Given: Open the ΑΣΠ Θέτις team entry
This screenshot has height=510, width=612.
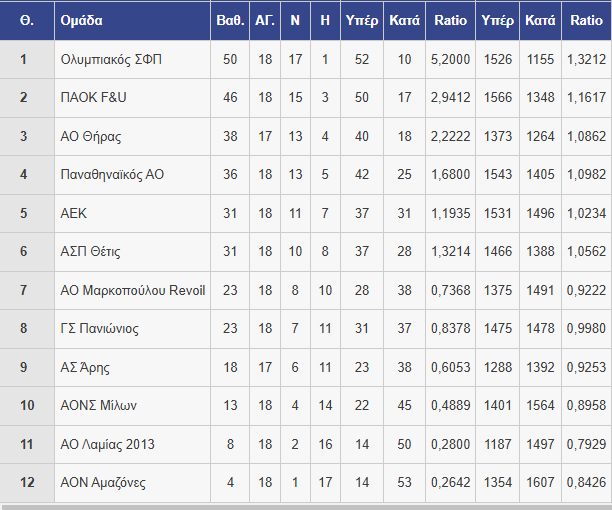Looking at the screenshot, I should coord(90,251).
